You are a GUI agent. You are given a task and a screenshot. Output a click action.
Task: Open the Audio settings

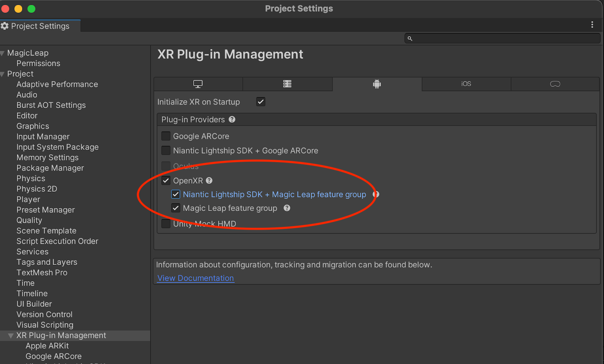27,95
